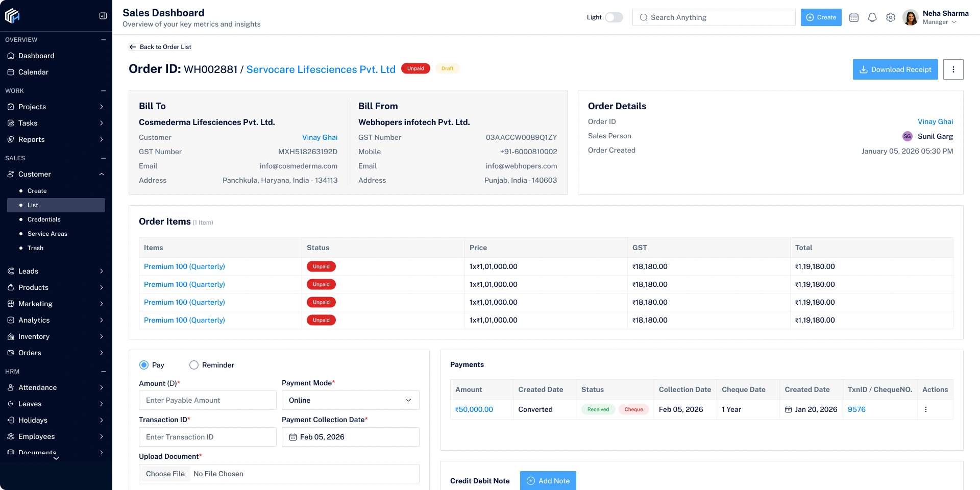Open Payment Collection Date picker
Screen dimensions: 980x490
[351, 437]
